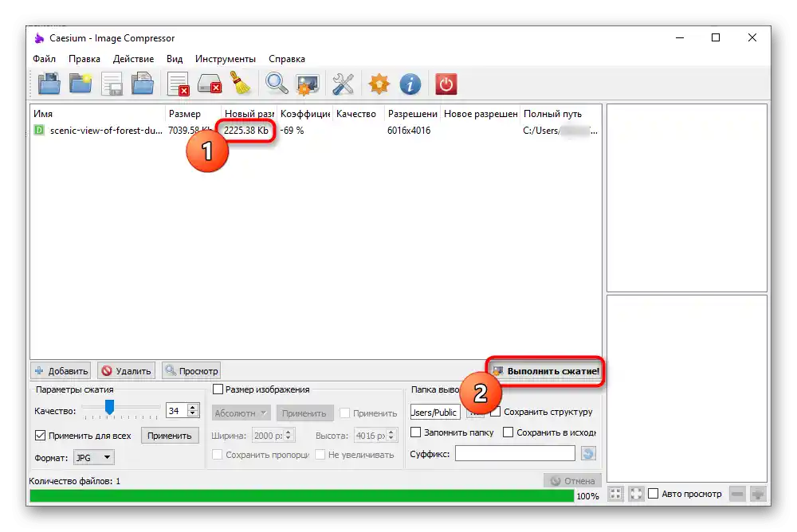Screen dimensions: 797x532
Task: Click the Add pictures toolbar icon
Action: [x=49, y=84]
